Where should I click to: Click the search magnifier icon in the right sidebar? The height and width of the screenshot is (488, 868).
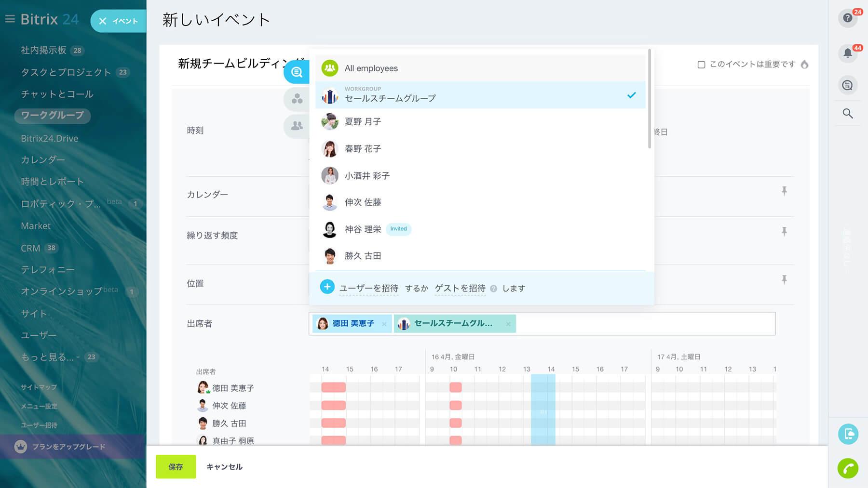click(x=847, y=114)
